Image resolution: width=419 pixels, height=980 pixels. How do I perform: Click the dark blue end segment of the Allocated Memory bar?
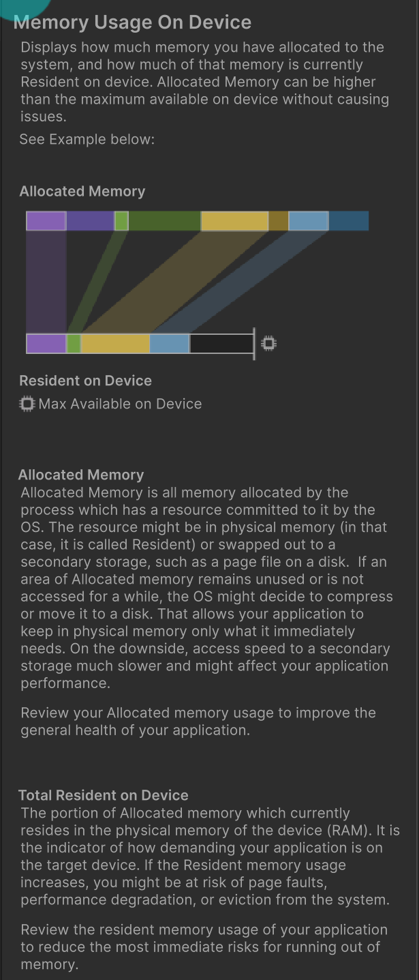(349, 221)
